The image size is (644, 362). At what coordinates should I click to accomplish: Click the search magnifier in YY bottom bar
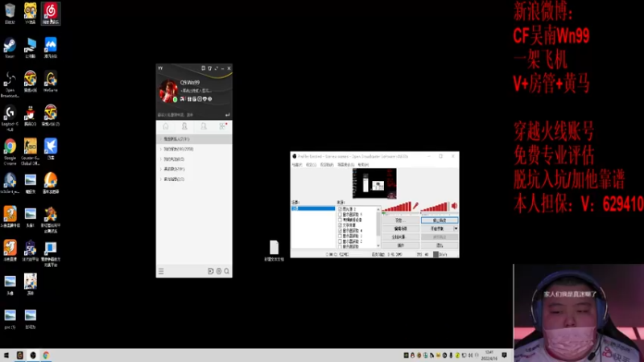[227, 271]
